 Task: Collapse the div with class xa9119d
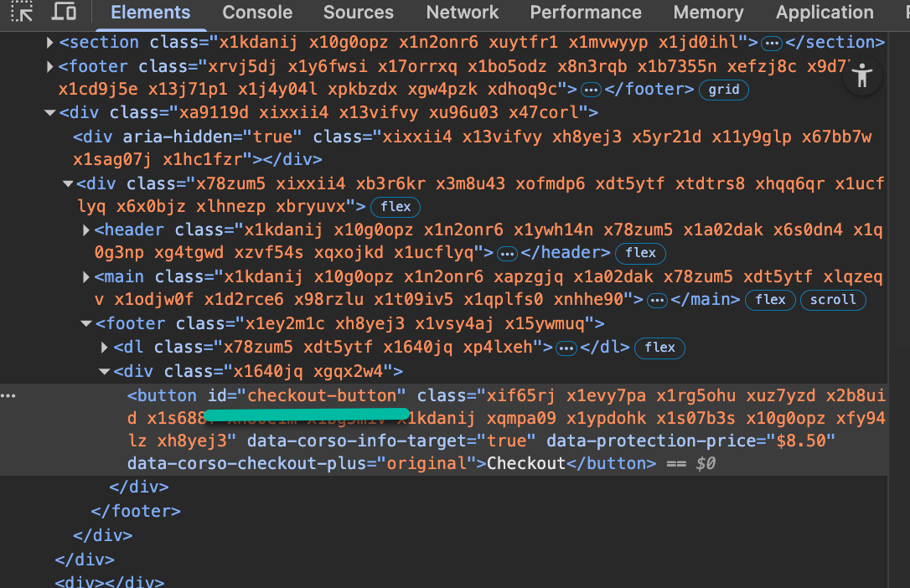click(50, 112)
